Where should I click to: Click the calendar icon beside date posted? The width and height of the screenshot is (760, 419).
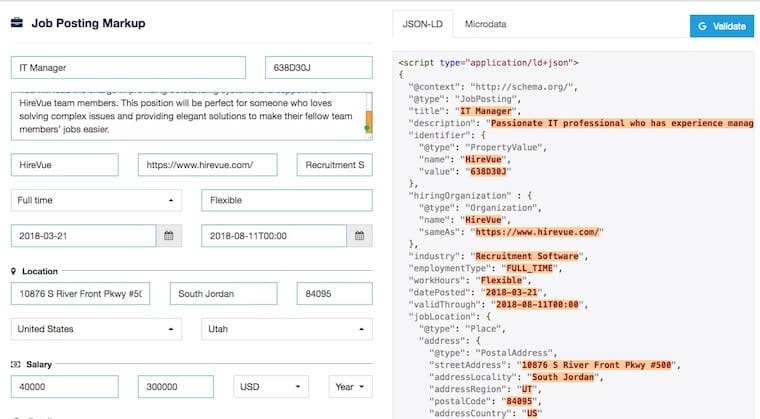click(169, 236)
